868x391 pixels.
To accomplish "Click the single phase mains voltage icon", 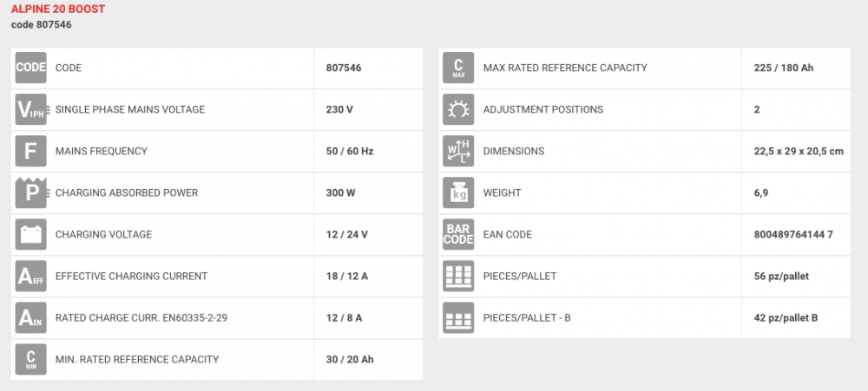I will [30, 109].
